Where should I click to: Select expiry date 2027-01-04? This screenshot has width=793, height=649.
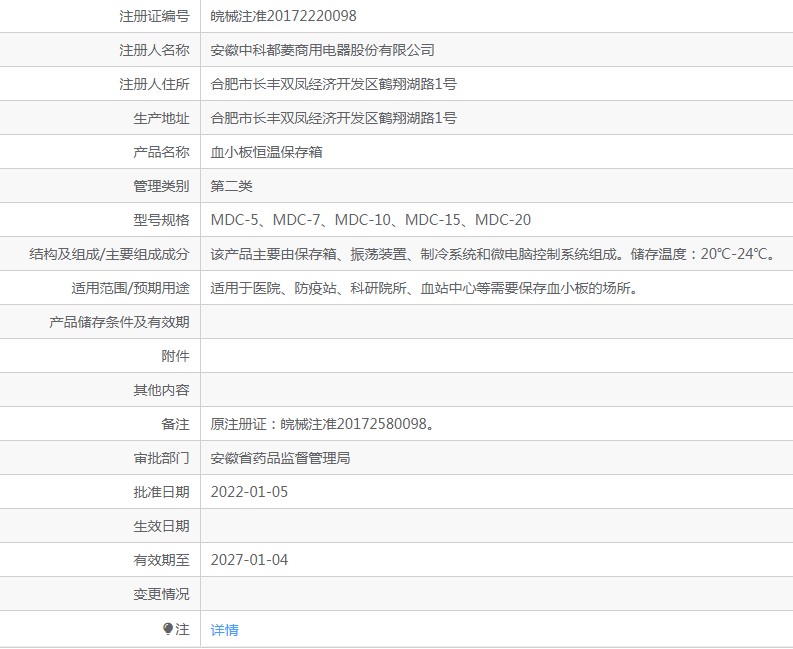point(249,560)
